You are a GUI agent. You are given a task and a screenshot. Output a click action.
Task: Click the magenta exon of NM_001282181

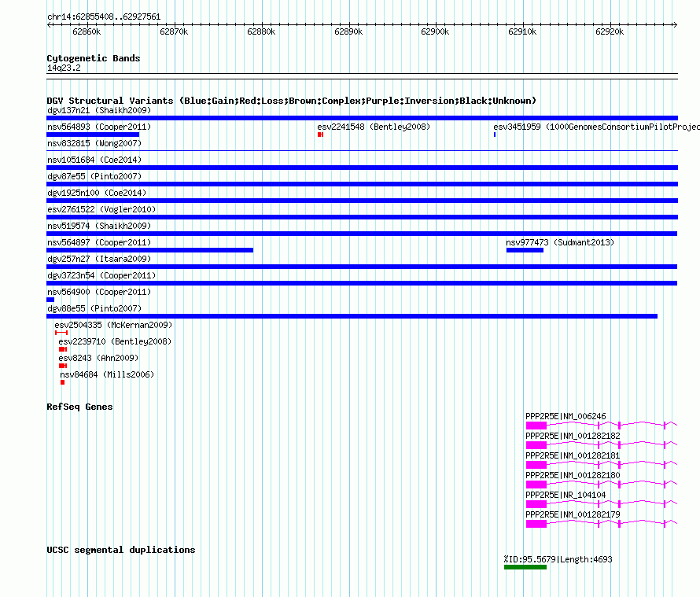(536, 465)
